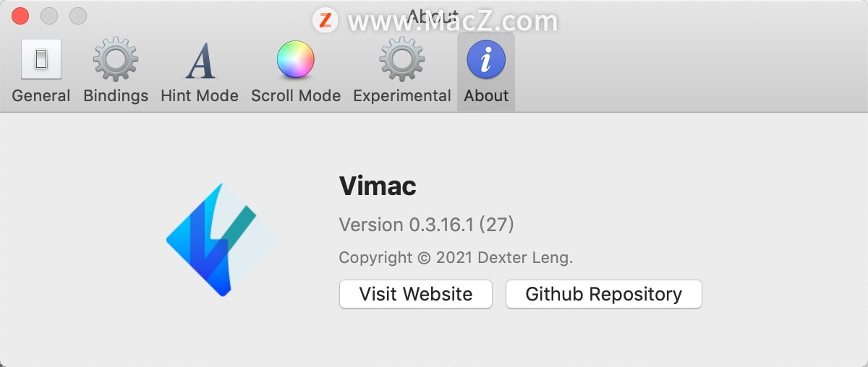Close the About window with red button
The height and width of the screenshot is (367, 868).
coord(20,15)
